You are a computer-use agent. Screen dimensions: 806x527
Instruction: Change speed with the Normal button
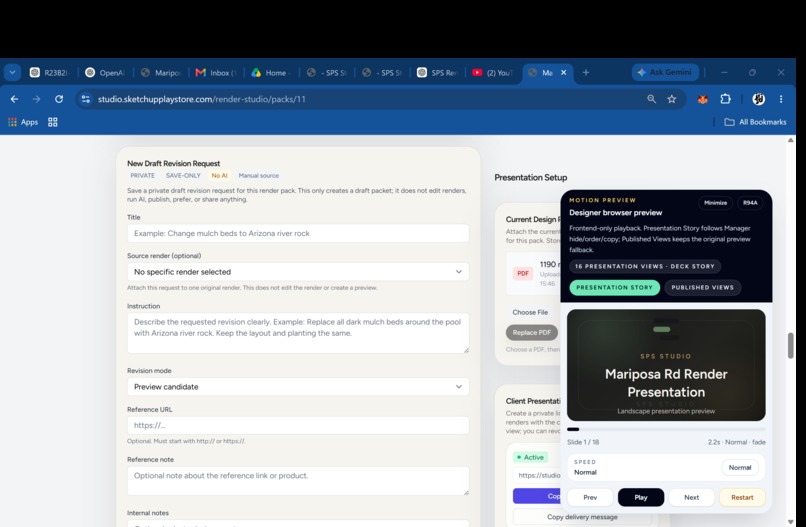point(740,467)
